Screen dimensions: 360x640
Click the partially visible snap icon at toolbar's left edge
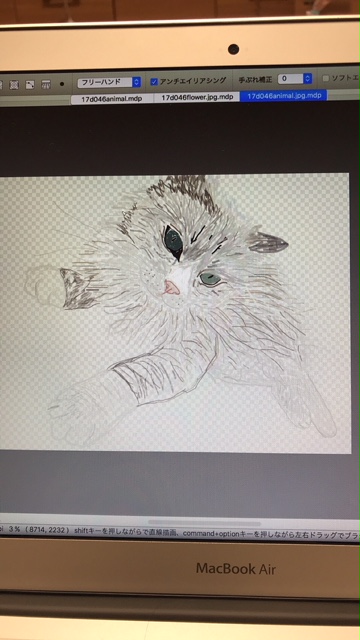click(1, 85)
